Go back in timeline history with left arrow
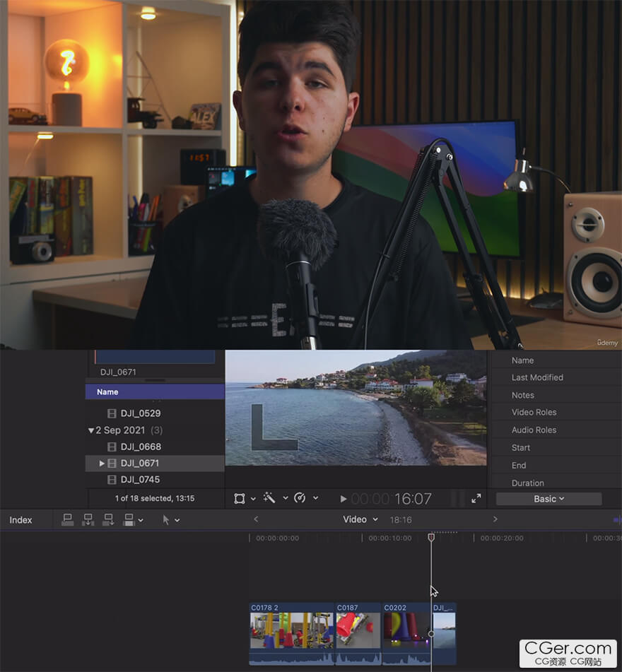This screenshot has height=672, width=622. 256,519
